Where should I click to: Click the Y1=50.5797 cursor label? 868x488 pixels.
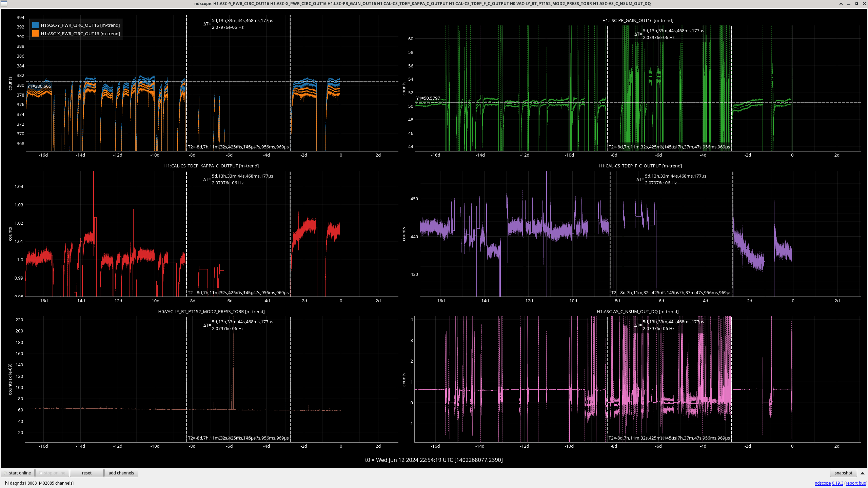(x=428, y=98)
